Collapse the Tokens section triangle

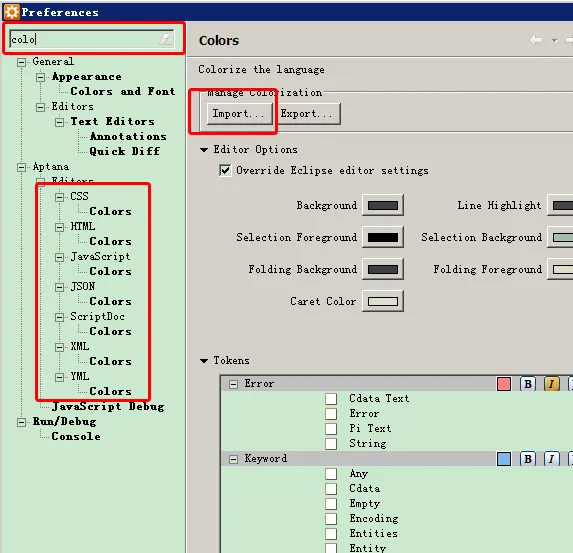tap(204, 361)
